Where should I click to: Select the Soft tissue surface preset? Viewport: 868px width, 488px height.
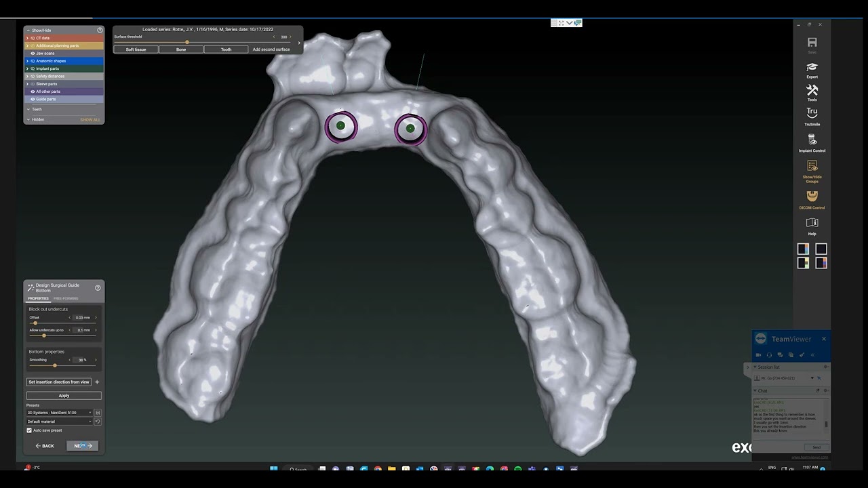coord(136,49)
